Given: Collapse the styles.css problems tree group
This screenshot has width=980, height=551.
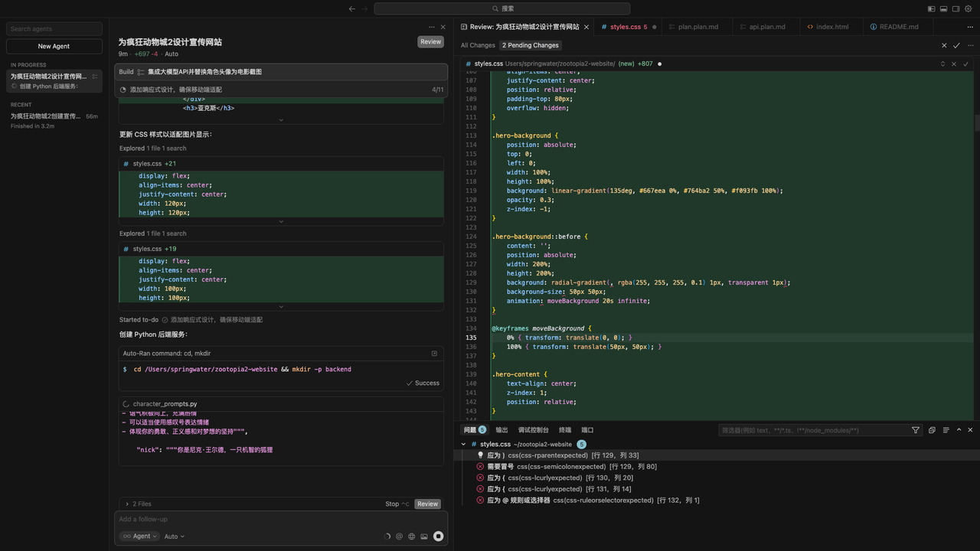Looking at the screenshot, I should click(x=464, y=444).
